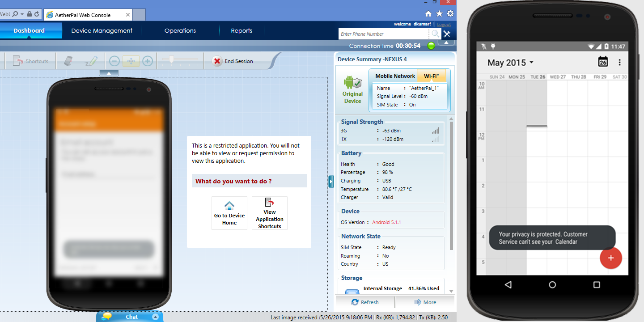The width and height of the screenshot is (644, 322).
Task: Open the Shortcuts toolbar item
Action: coord(30,61)
